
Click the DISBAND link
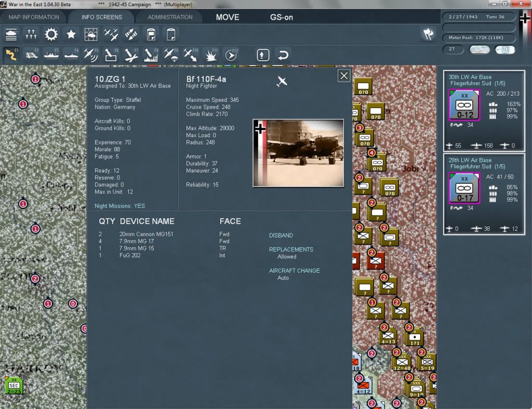pyautogui.click(x=281, y=235)
